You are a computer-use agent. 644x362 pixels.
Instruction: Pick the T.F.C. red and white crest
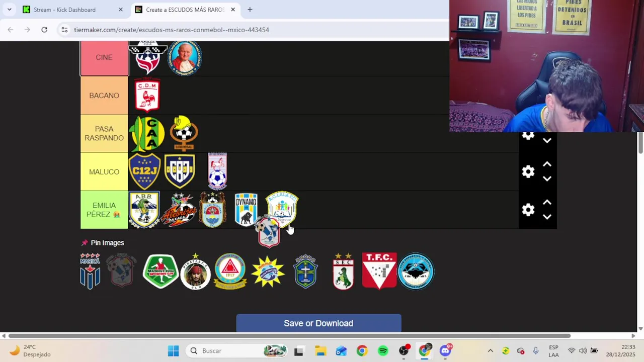tap(379, 270)
